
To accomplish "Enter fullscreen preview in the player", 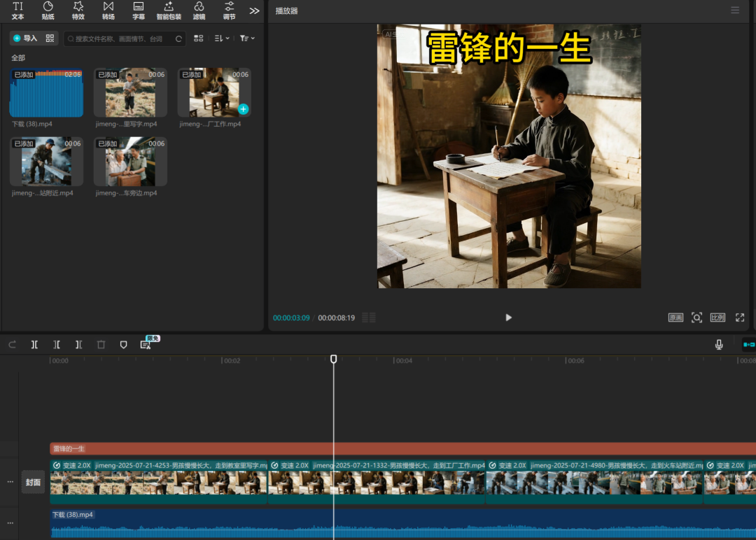I will (740, 318).
